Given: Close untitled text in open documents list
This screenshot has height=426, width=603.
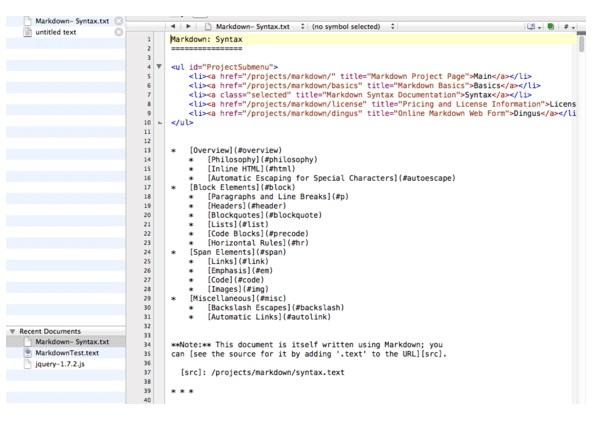Looking at the screenshot, I should [x=119, y=32].
